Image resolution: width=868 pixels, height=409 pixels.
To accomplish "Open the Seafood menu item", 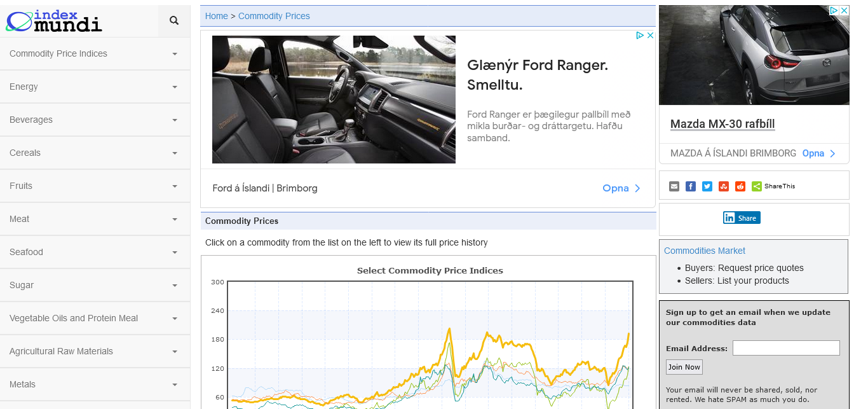I will (x=27, y=252).
